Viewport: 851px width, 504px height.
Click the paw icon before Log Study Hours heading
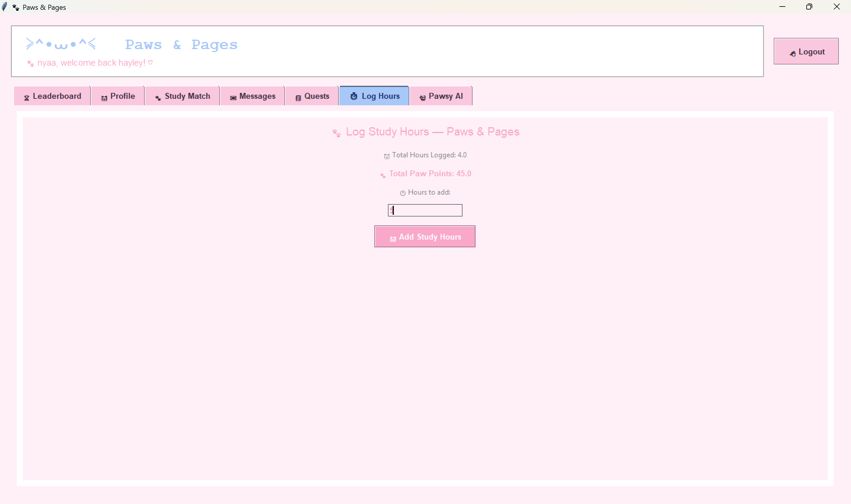click(x=336, y=133)
